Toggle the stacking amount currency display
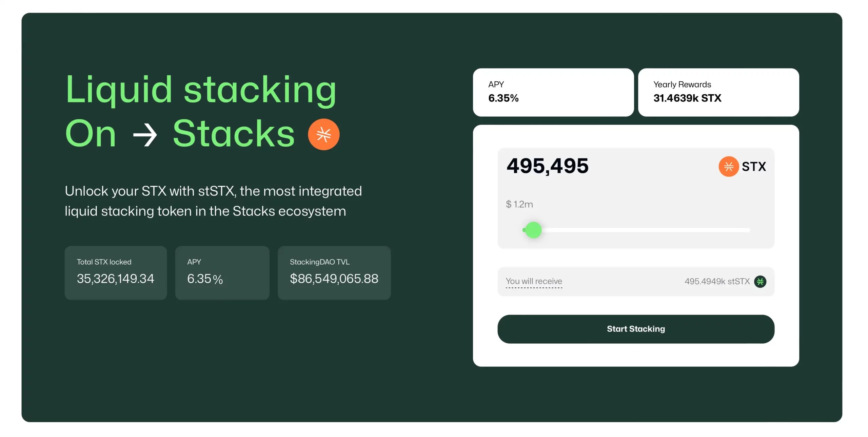The image size is (868, 437). pyautogui.click(x=519, y=204)
